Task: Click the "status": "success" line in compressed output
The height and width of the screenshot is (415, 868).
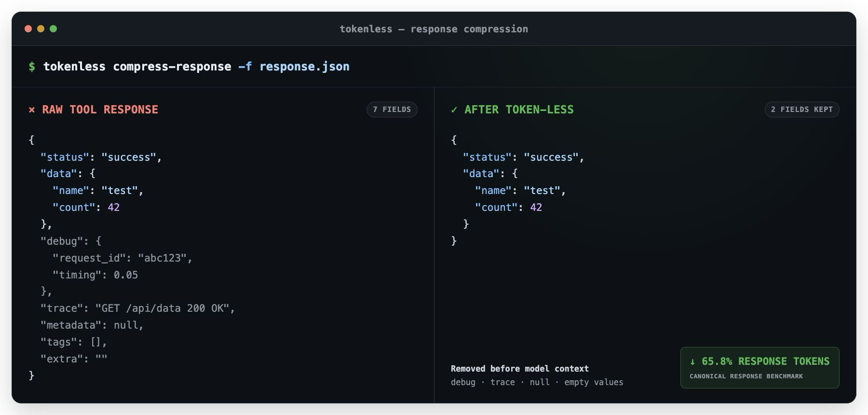Action: coord(524,157)
